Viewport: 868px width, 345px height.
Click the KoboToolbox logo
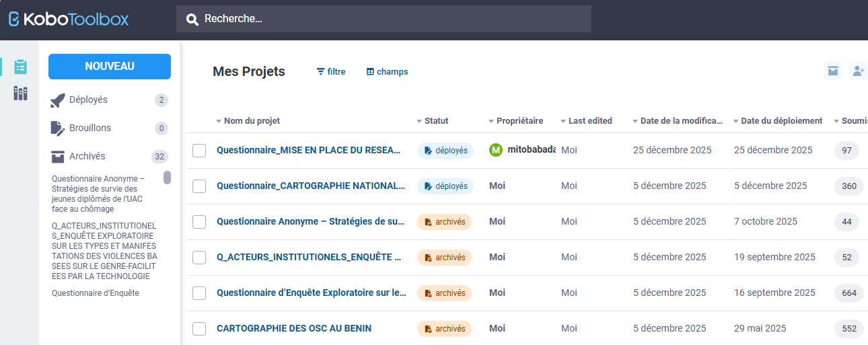point(69,19)
